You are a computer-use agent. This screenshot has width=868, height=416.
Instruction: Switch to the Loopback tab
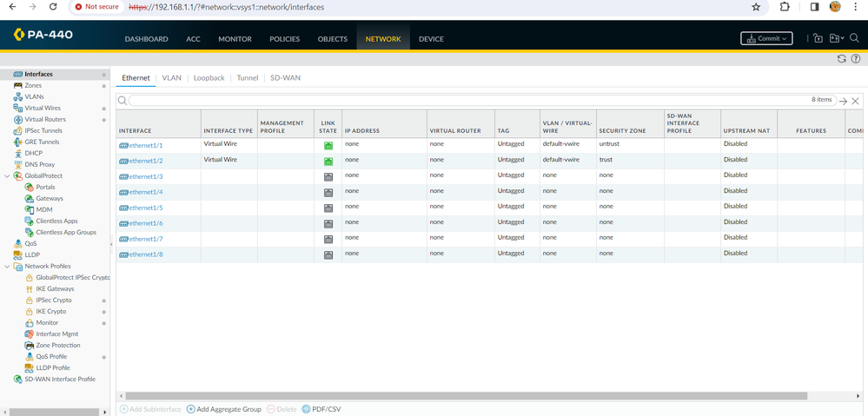pyautogui.click(x=209, y=78)
